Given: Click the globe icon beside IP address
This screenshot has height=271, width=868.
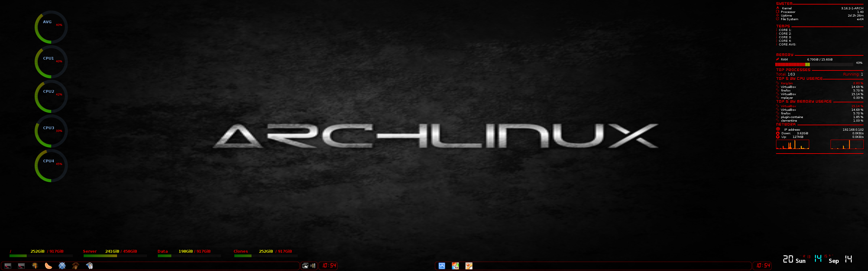Looking at the screenshot, I should click(x=778, y=129).
